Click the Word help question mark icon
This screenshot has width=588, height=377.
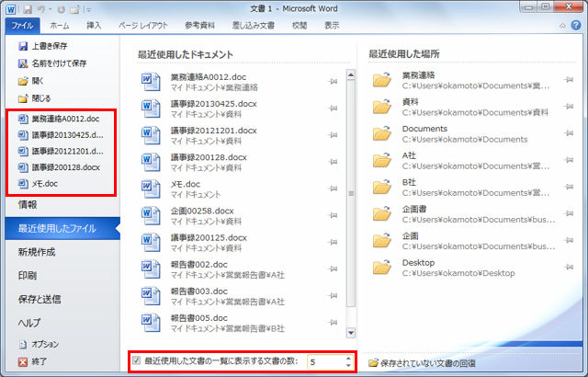(576, 25)
